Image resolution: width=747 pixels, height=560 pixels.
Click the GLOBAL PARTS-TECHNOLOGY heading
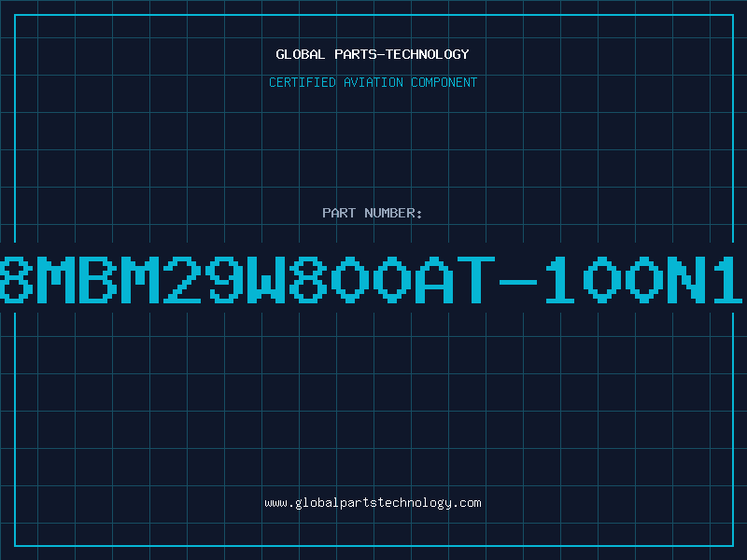coord(373,54)
